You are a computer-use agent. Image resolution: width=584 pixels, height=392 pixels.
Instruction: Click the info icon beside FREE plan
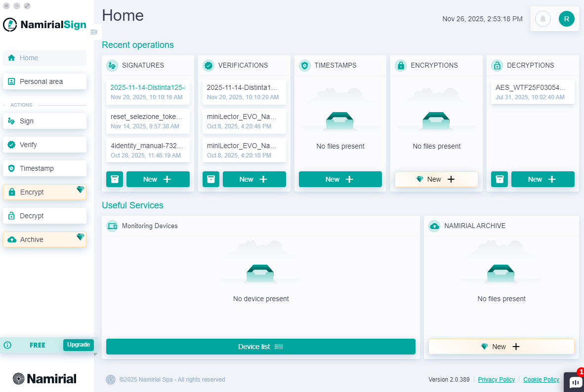[x=7, y=345]
